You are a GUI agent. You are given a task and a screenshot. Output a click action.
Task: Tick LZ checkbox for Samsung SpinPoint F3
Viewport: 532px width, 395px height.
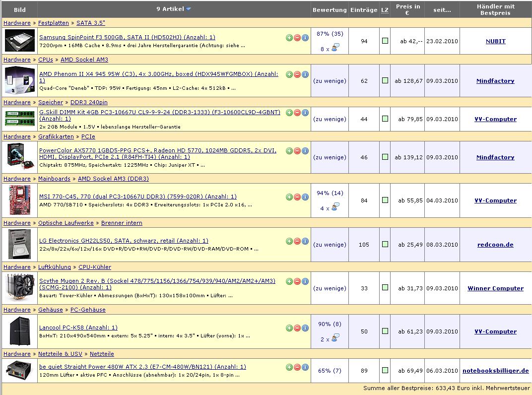point(385,41)
